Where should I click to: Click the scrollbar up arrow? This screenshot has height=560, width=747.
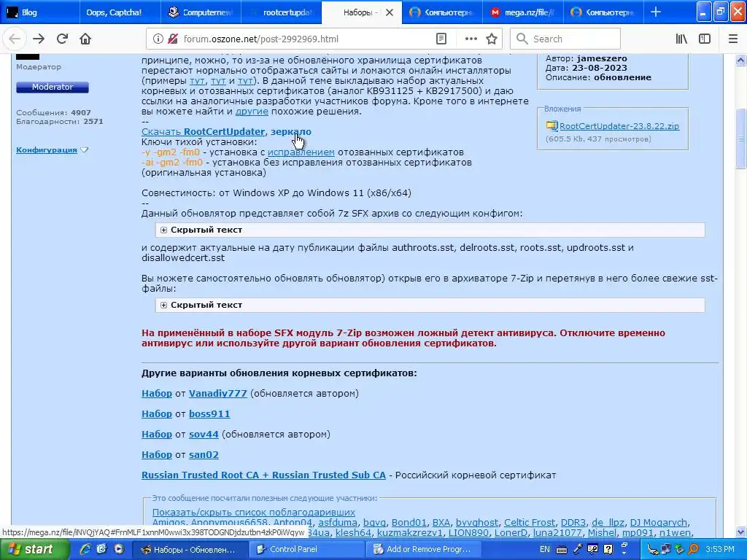[x=740, y=60]
